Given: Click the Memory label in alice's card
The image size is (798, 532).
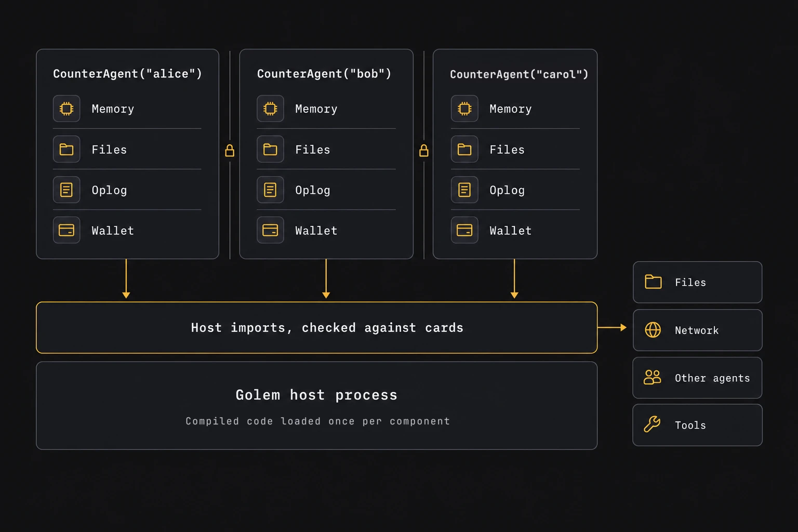Looking at the screenshot, I should pos(113,109).
